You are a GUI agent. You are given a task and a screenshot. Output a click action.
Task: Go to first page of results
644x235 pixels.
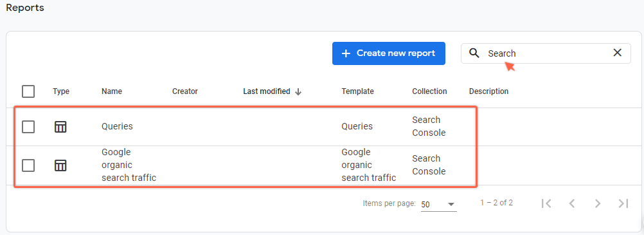(546, 203)
